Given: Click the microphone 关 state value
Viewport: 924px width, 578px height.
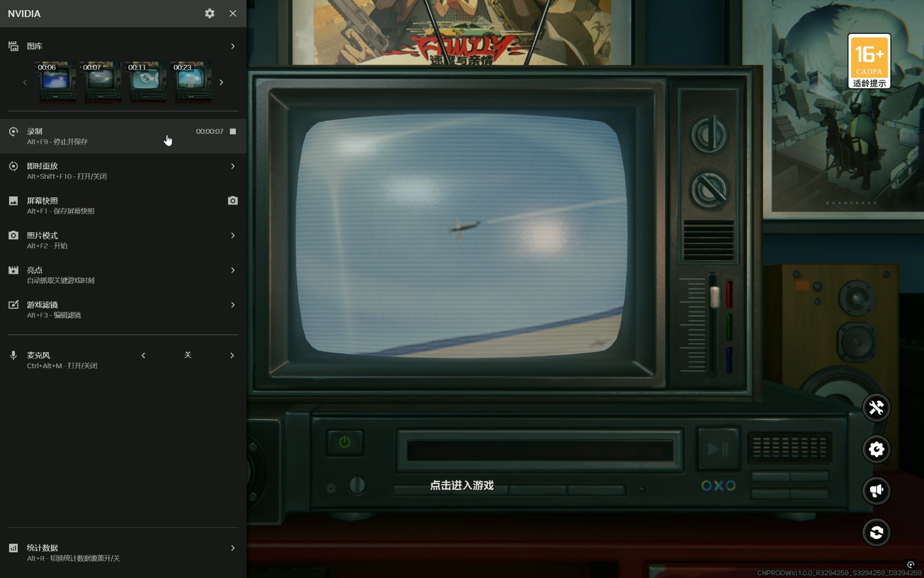Looking at the screenshot, I should 188,355.
